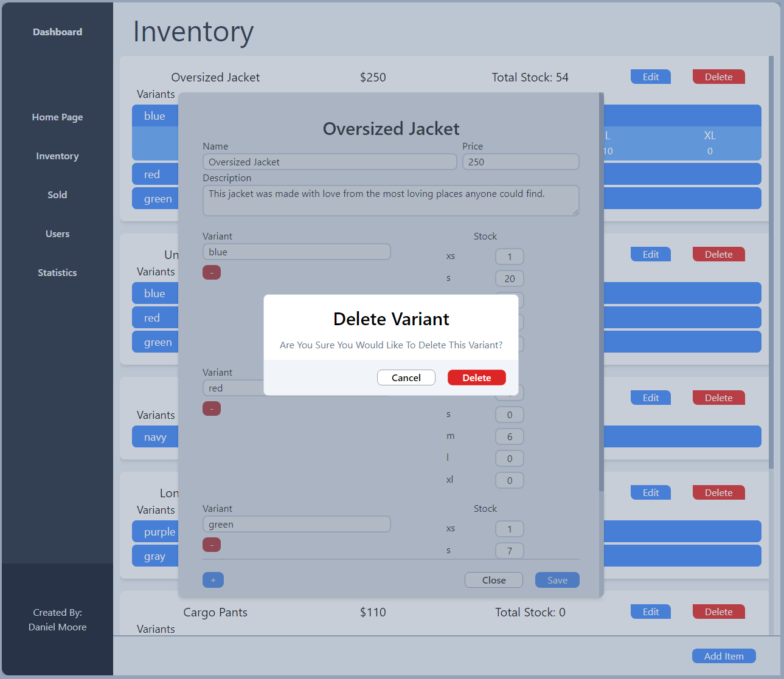Click the blue variant name field
This screenshot has width=784, height=679.
point(296,252)
